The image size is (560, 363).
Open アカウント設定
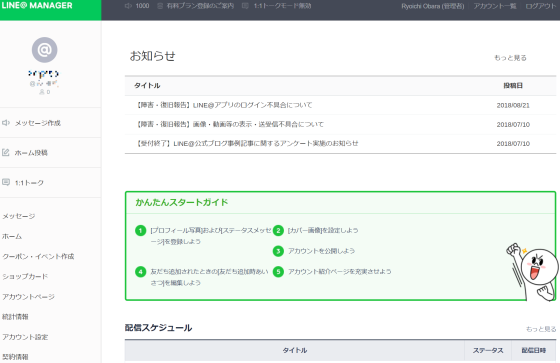point(25,337)
